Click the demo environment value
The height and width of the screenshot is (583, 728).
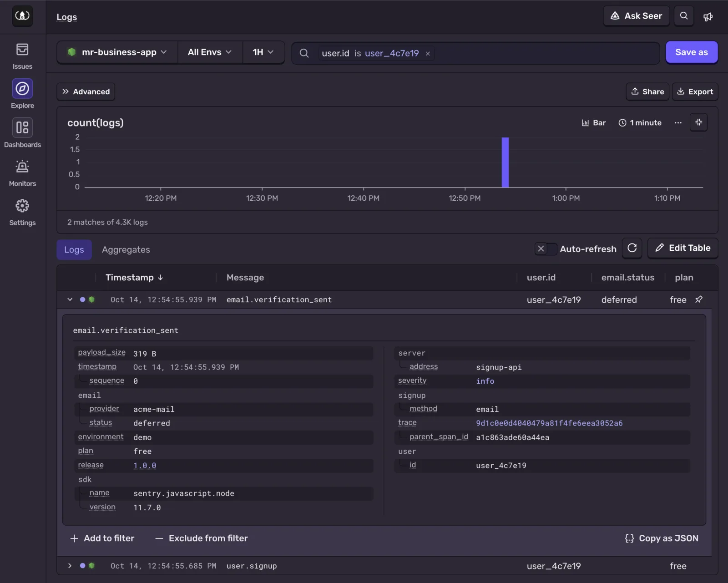pyautogui.click(x=142, y=438)
